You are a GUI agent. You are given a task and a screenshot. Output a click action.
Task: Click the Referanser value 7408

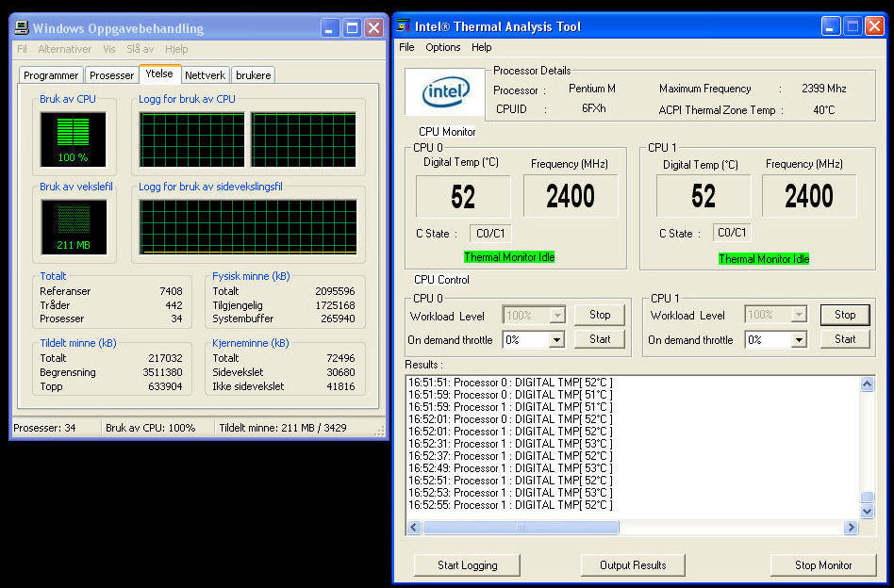click(171, 291)
